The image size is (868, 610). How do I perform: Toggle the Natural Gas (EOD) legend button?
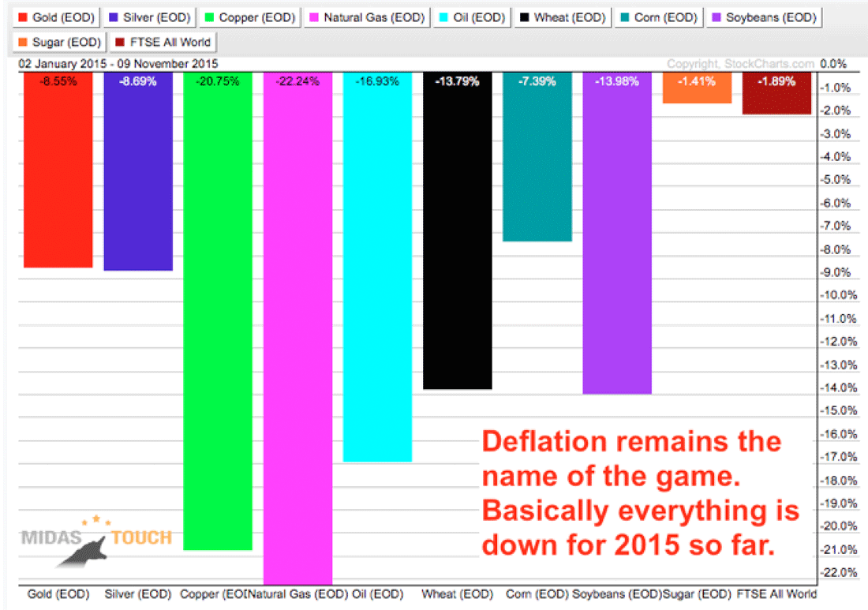click(367, 17)
